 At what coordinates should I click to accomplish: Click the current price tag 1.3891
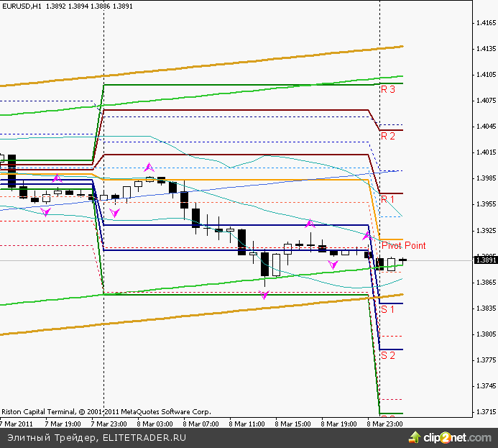[486, 260]
